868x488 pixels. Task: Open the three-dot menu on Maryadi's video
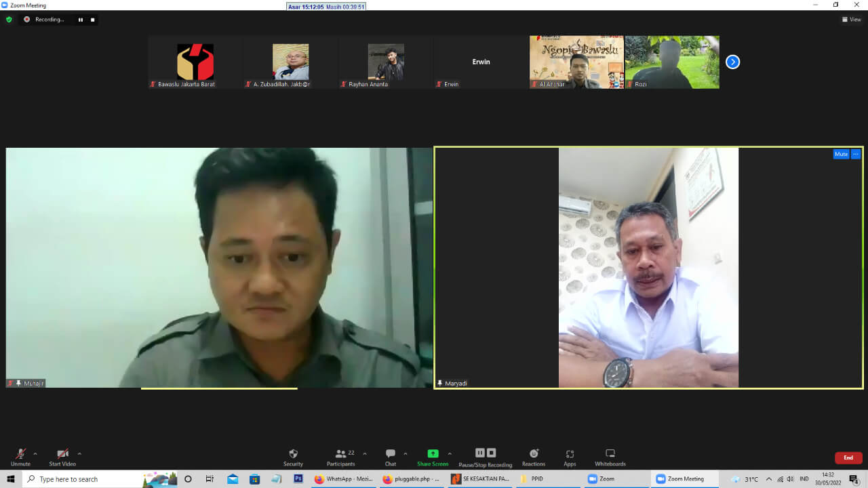click(x=856, y=154)
